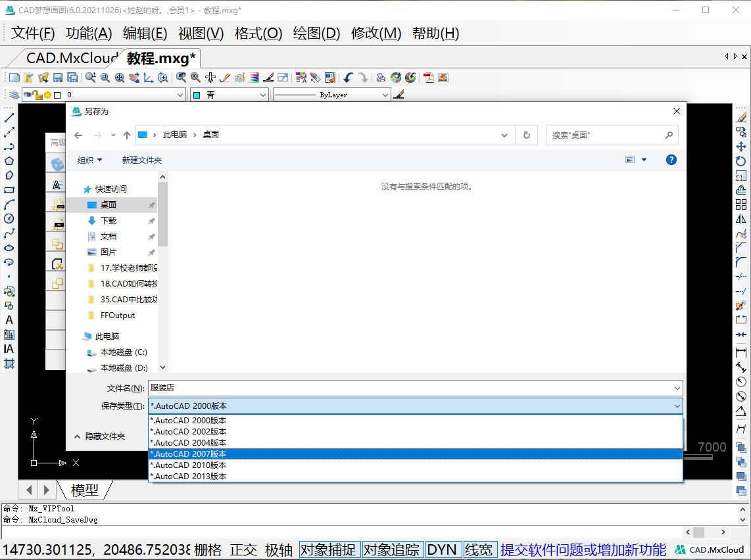Image resolution: width=751 pixels, height=560 pixels.
Task: Select the Angular dimension tool
Action: pyautogui.click(x=741, y=411)
